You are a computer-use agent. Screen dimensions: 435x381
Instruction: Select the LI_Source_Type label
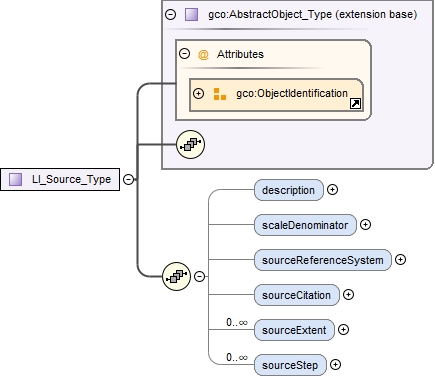click(71, 179)
